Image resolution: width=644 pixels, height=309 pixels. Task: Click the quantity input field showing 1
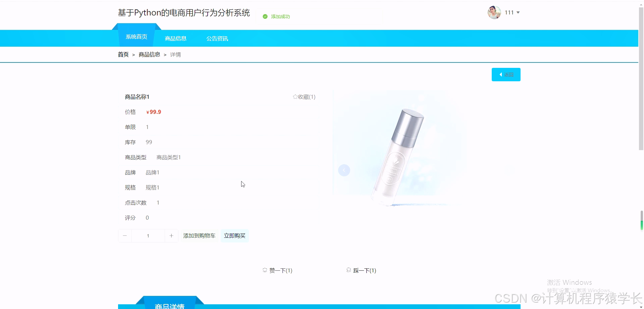point(148,235)
